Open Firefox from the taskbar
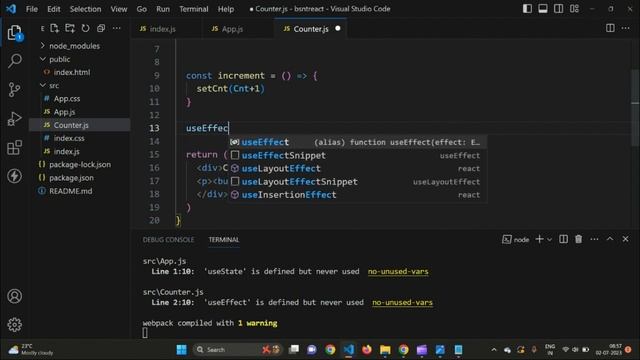This screenshot has width=640, height=360. tap(367, 349)
